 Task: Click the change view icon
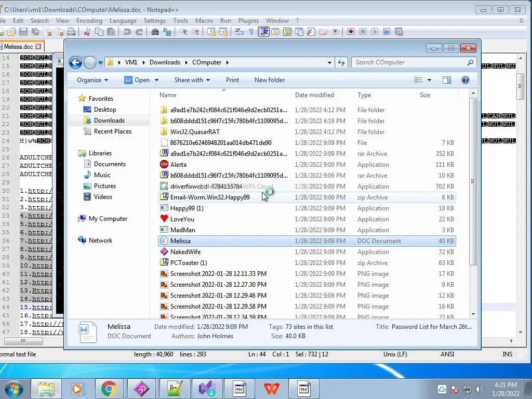point(418,80)
